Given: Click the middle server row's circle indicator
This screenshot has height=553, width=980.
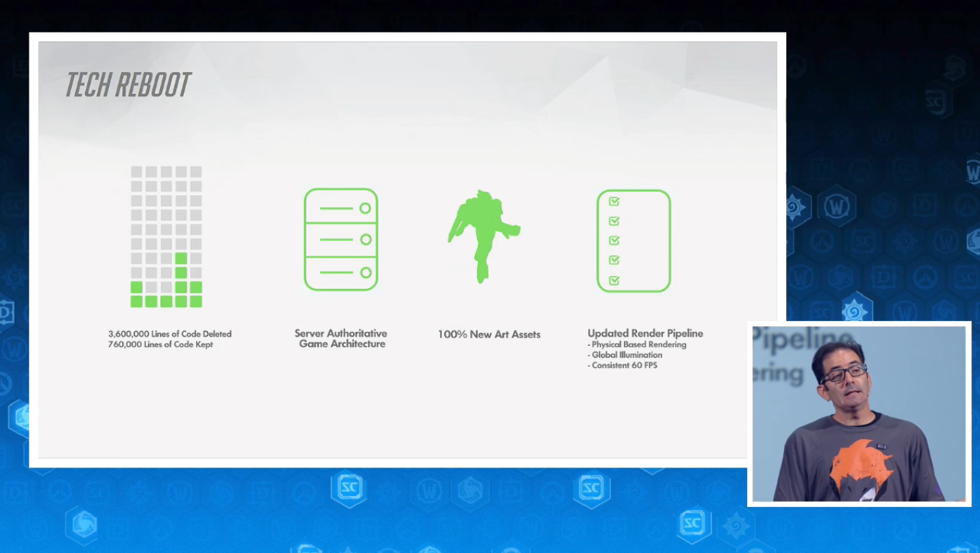Looking at the screenshot, I should 365,239.
